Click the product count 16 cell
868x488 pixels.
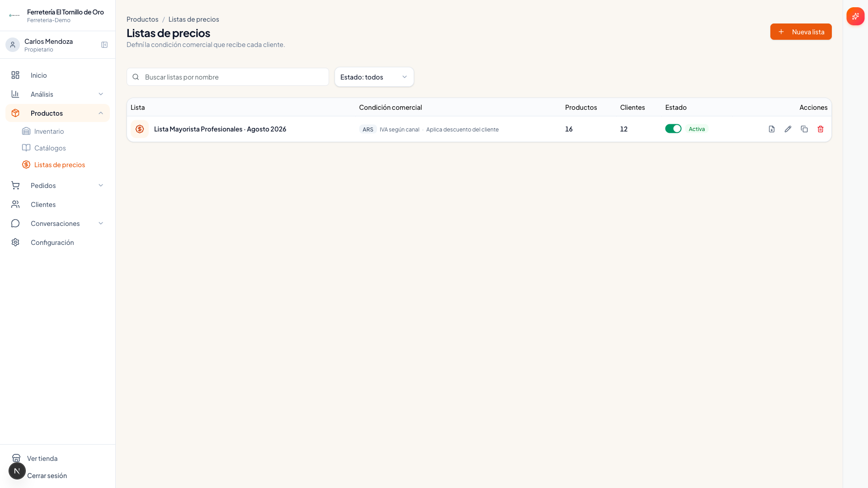coord(569,129)
